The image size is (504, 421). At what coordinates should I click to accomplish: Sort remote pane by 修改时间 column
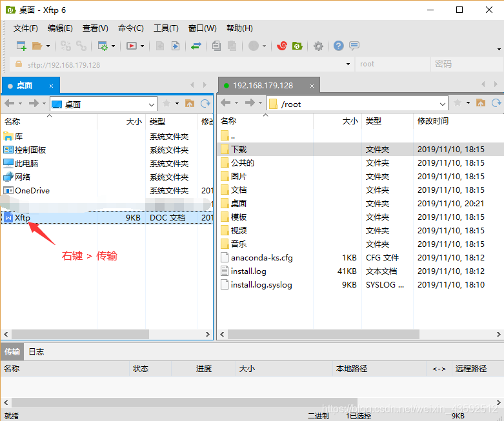[458, 121]
